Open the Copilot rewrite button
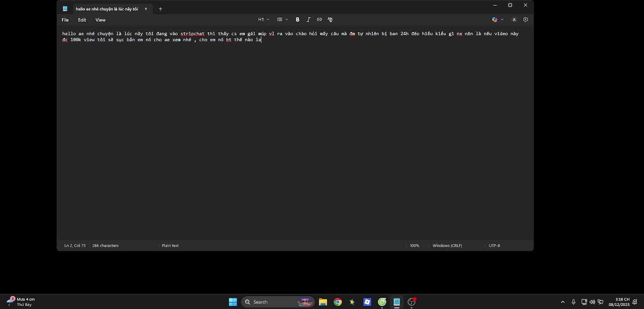The height and width of the screenshot is (309, 644). tap(495, 20)
